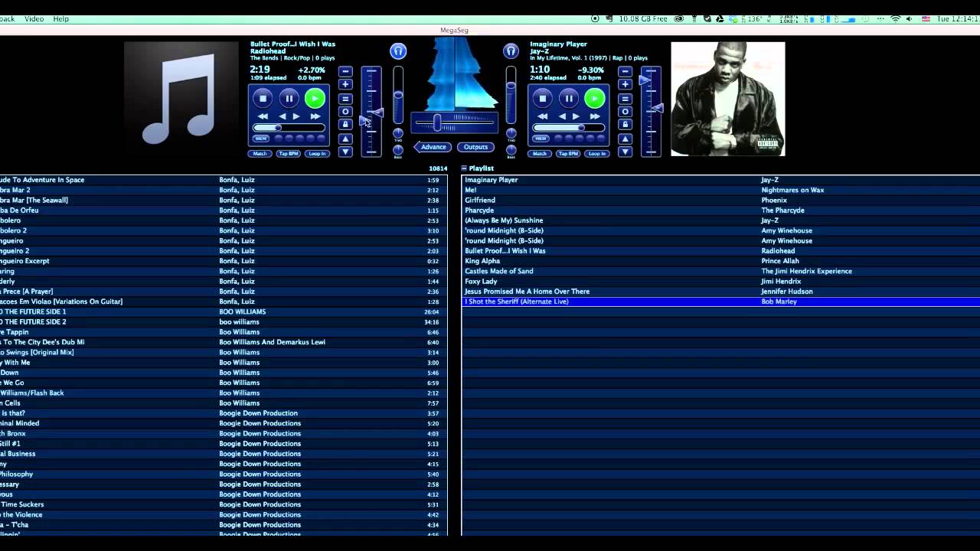Increase left deck pitch with plus button
Image resolution: width=980 pixels, height=551 pixels.
(x=345, y=84)
